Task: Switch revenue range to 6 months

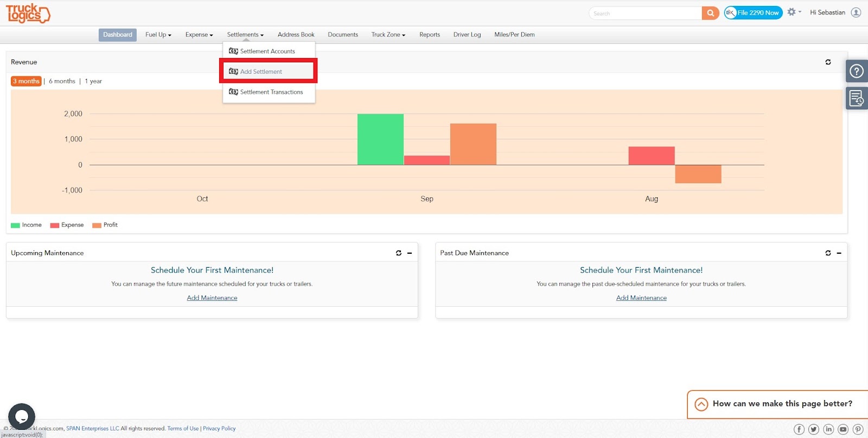Action: [62, 81]
